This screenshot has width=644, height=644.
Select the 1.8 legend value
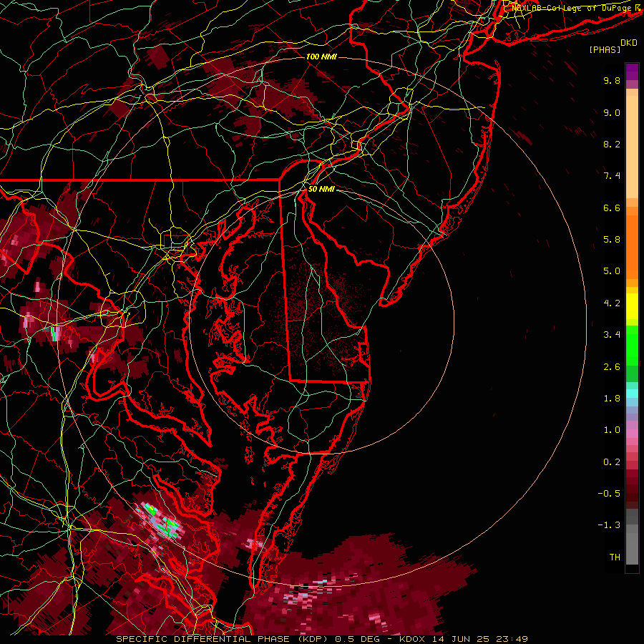click(612, 399)
